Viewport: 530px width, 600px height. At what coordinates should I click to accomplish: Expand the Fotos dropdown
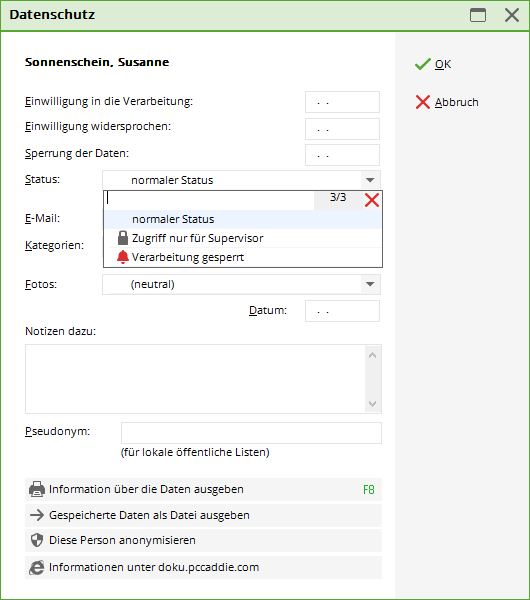click(370, 284)
